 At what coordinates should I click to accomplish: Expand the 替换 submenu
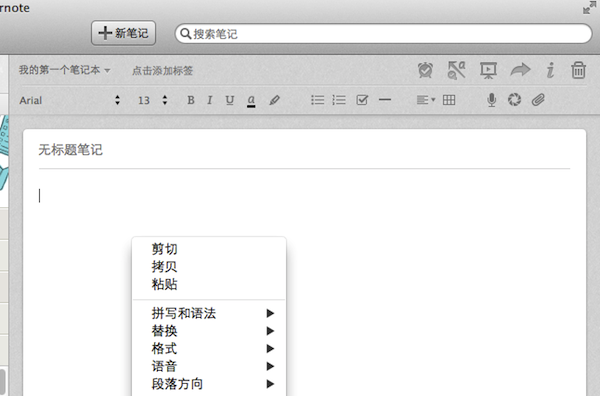point(209,331)
